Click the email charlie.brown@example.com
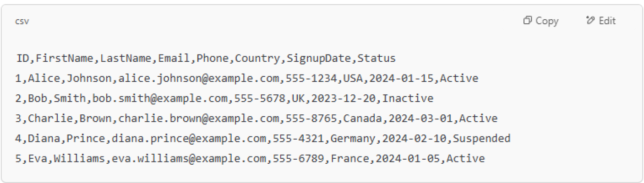644x183 pixels. click(199, 118)
